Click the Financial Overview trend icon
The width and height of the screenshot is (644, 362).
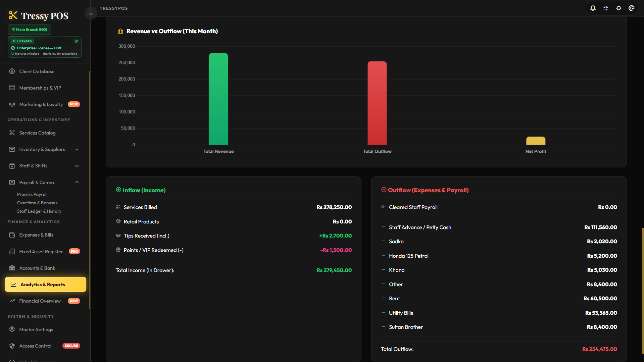pos(12,301)
